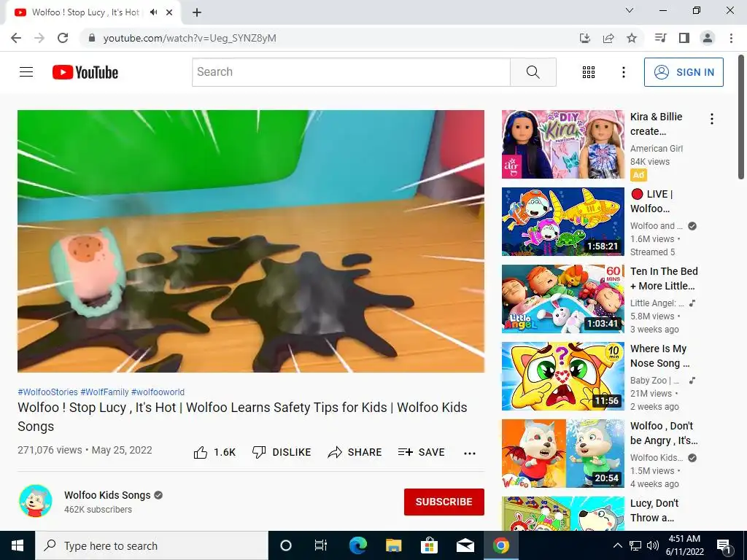Install YouTube app from address bar icon
Image resolution: width=747 pixels, height=560 pixels.
(584, 38)
